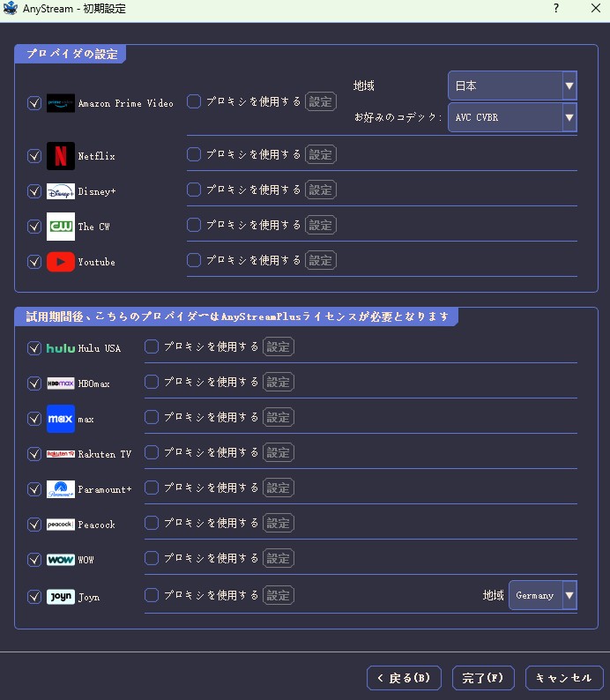This screenshot has height=700, width=610.
Task: Disable the Peacock provider checkbox
Action: pos(34,525)
